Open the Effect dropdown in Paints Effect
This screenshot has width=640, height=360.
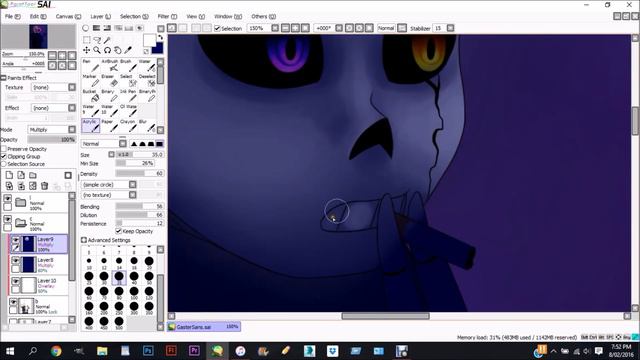pyautogui.click(x=72, y=108)
